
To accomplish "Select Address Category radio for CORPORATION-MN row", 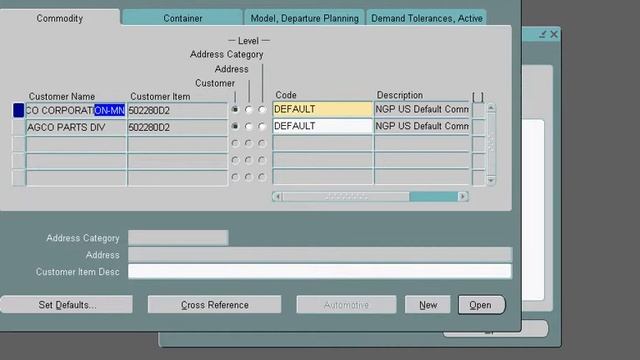I will pyautogui.click(x=262, y=109).
